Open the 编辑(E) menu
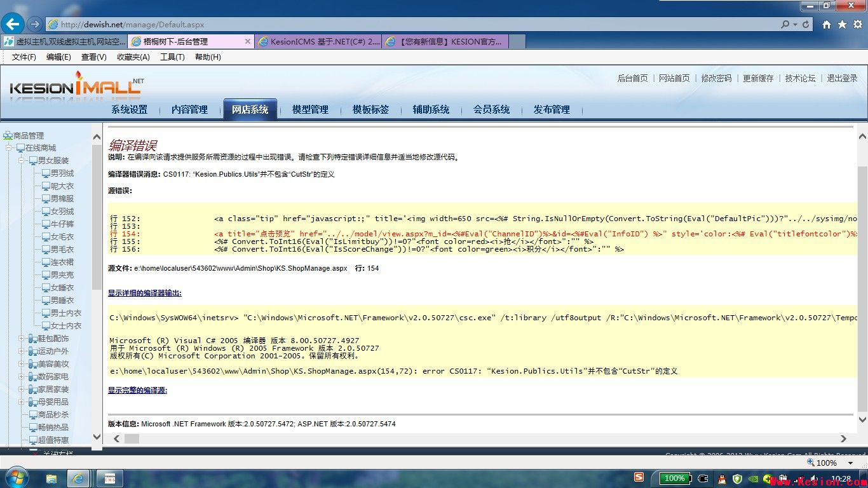Screen dimensions: 868x488 [58, 57]
